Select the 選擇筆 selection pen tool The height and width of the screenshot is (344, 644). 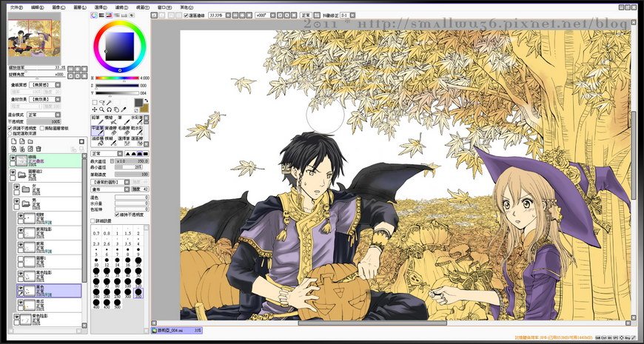tap(123, 141)
